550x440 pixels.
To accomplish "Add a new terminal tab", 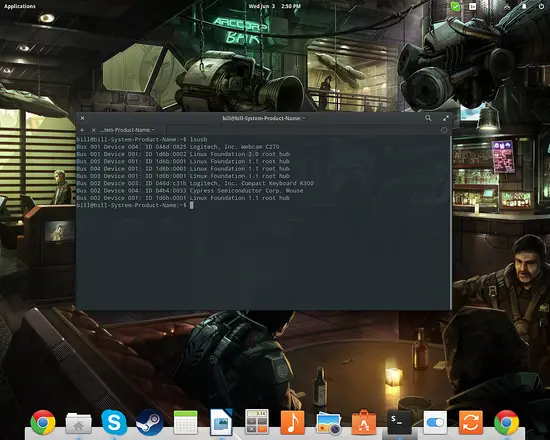I will (x=82, y=130).
